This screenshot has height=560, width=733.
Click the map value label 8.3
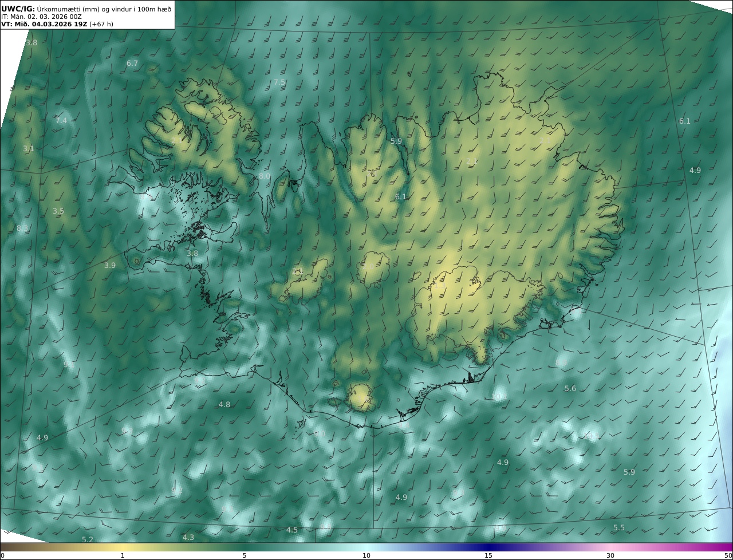pos(22,228)
